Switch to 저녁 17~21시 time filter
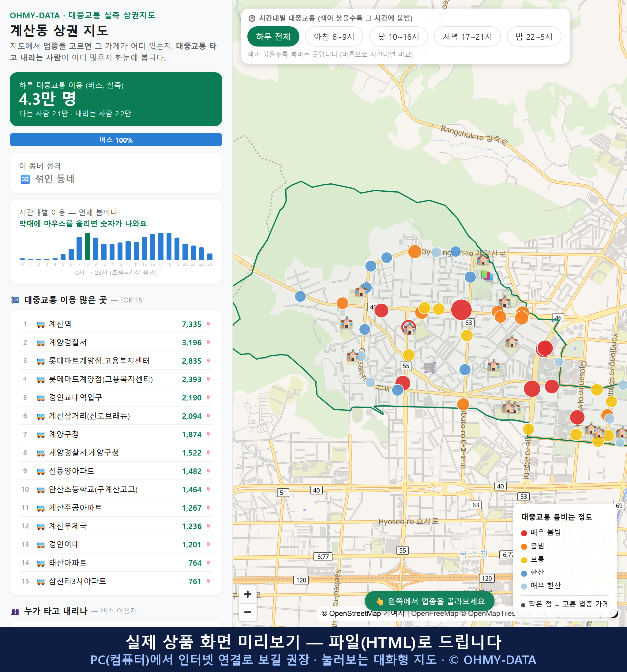This screenshot has height=672, width=627. [x=467, y=36]
